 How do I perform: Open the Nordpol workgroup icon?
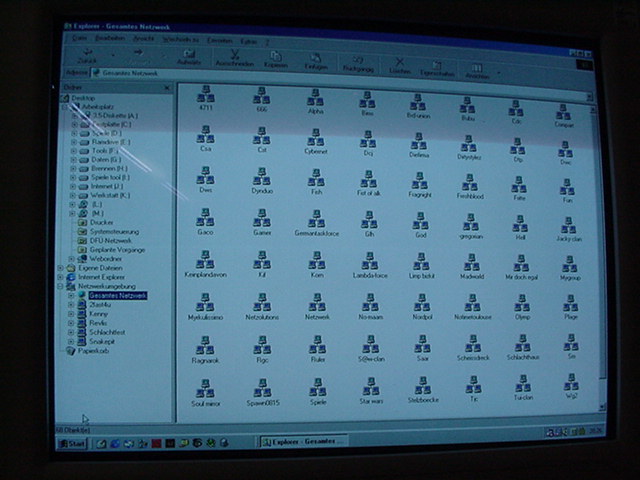point(422,307)
